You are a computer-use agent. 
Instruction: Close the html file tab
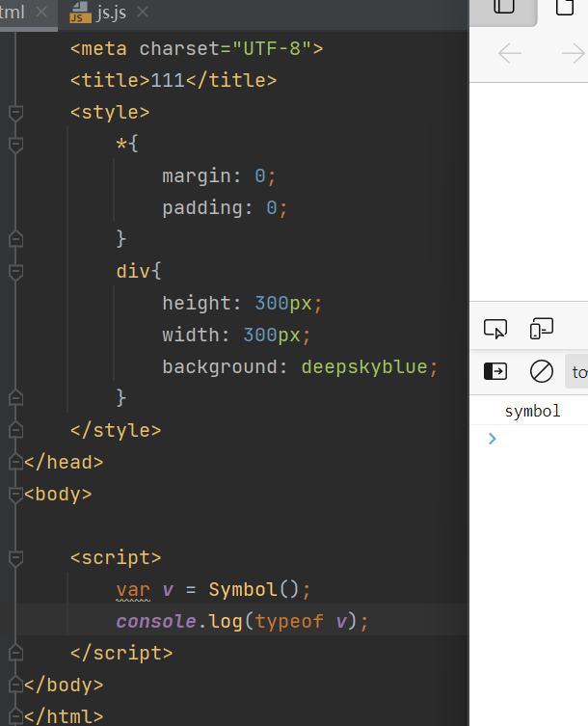(41, 12)
